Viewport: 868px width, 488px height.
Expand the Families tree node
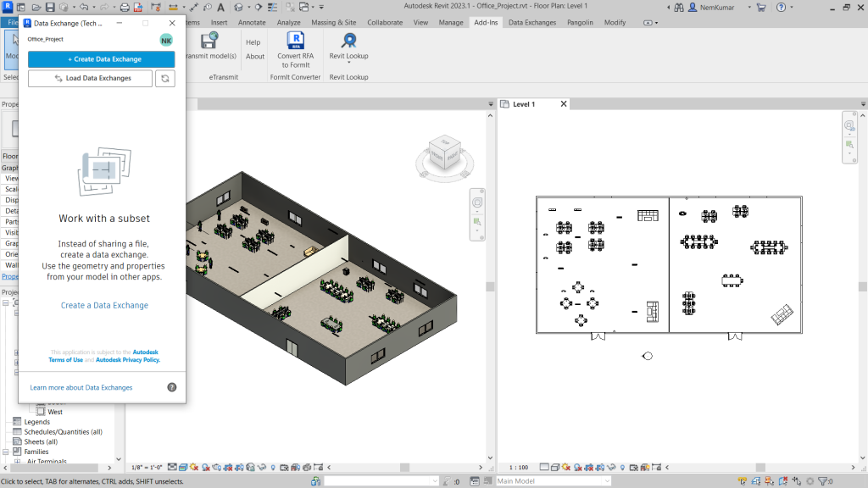6,452
